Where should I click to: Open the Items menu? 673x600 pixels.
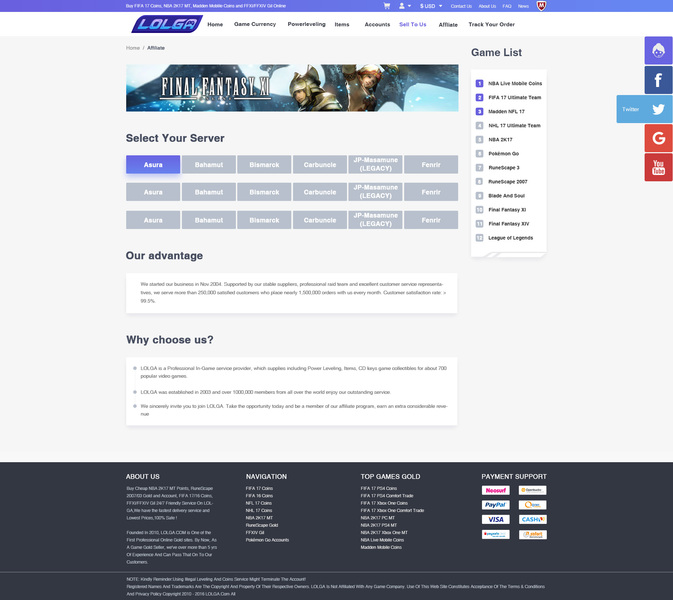tap(342, 24)
